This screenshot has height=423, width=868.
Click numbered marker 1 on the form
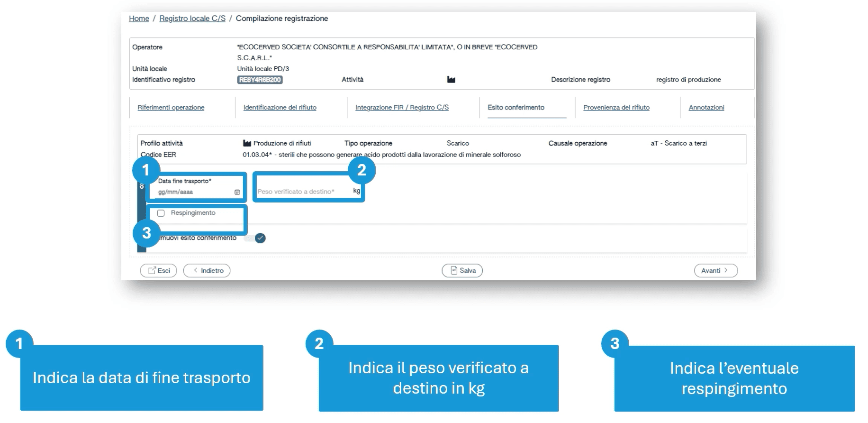coord(146,170)
